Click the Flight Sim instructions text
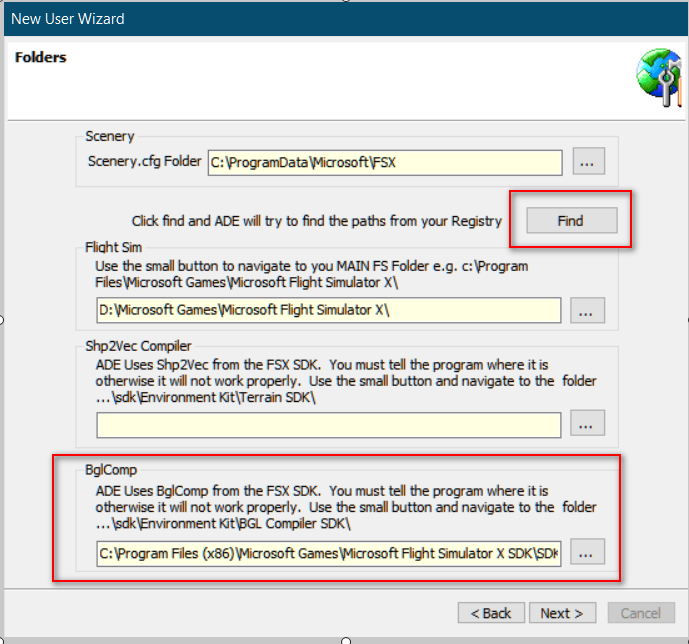This screenshot has width=689, height=644. point(312,274)
